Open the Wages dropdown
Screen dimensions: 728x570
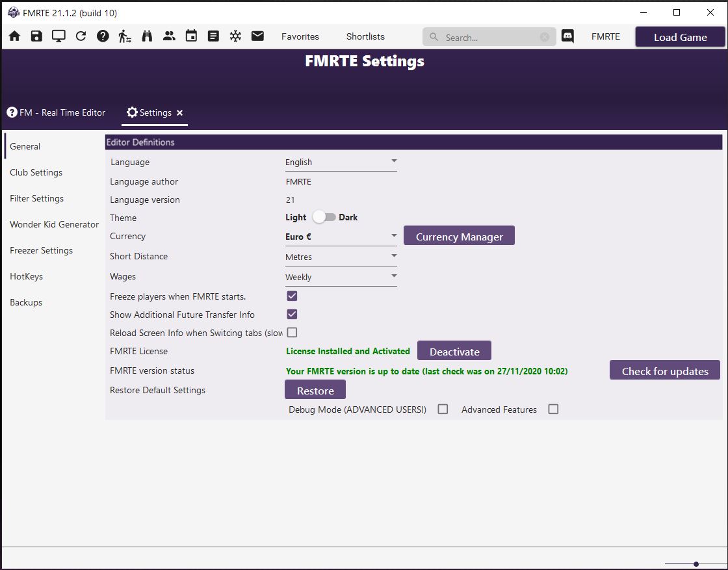pyautogui.click(x=341, y=277)
